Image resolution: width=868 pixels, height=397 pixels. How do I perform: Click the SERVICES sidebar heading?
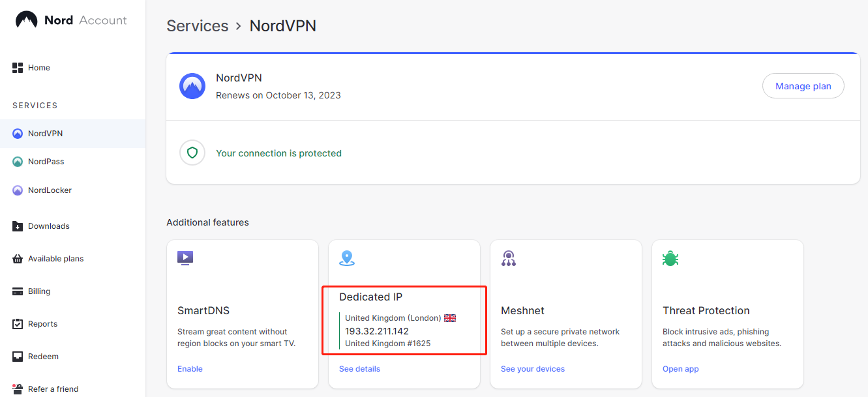tap(35, 106)
